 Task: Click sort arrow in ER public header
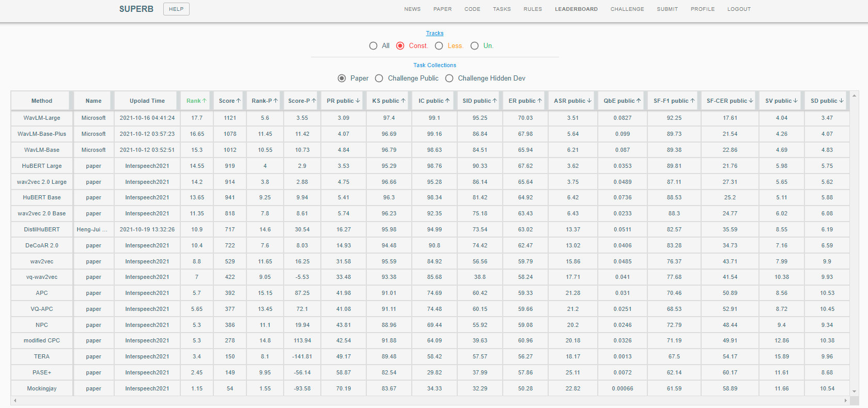pos(539,101)
